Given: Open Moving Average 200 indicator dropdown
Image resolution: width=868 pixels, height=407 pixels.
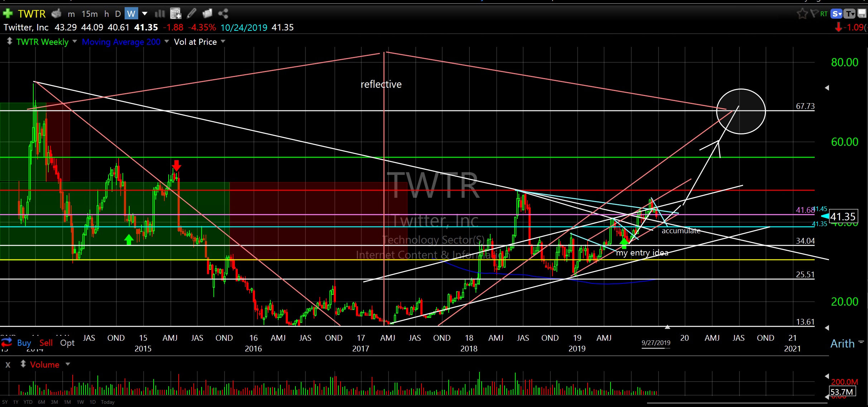Looking at the screenshot, I should click(167, 42).
